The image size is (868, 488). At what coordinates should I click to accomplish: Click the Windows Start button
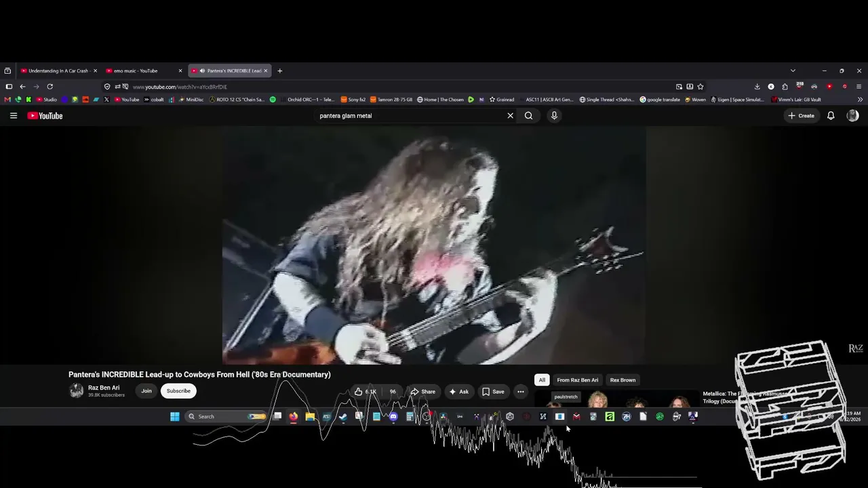[175, 417]
